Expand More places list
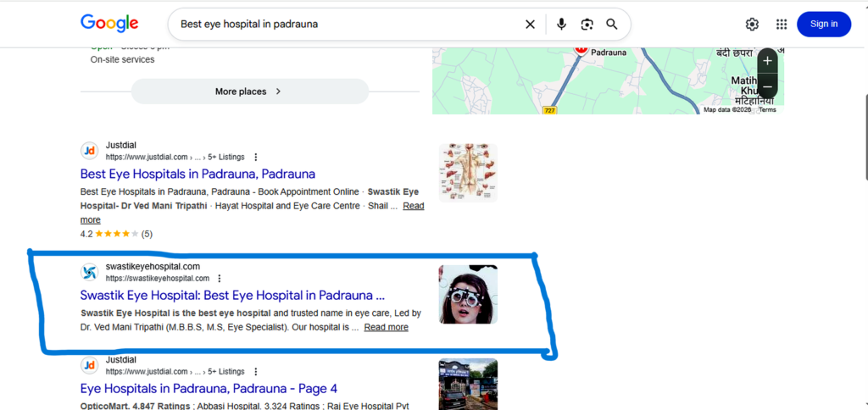The image size is (868, 410). coord(250,91)
